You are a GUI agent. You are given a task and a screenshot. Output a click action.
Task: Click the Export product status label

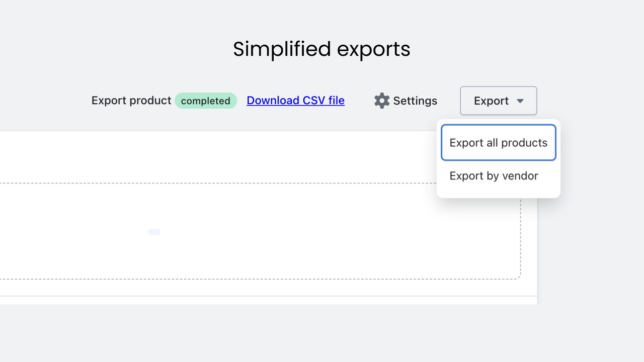131,101
